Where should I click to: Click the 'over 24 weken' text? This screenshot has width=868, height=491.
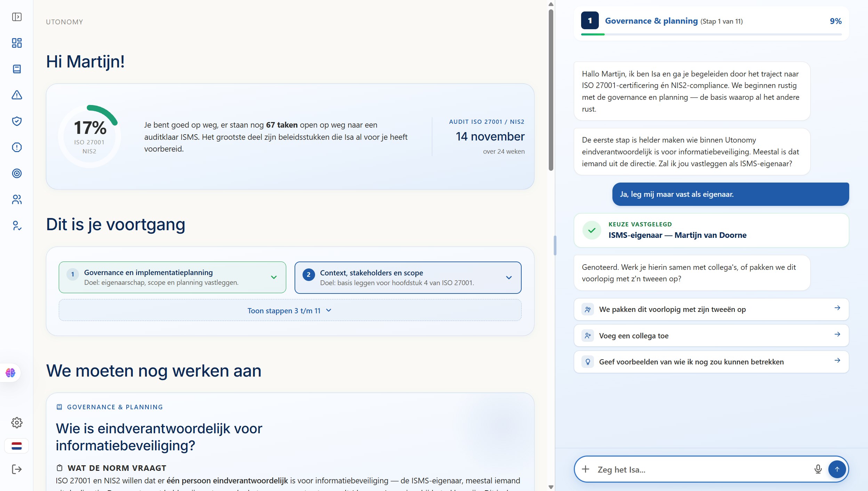tap(504, 151)
